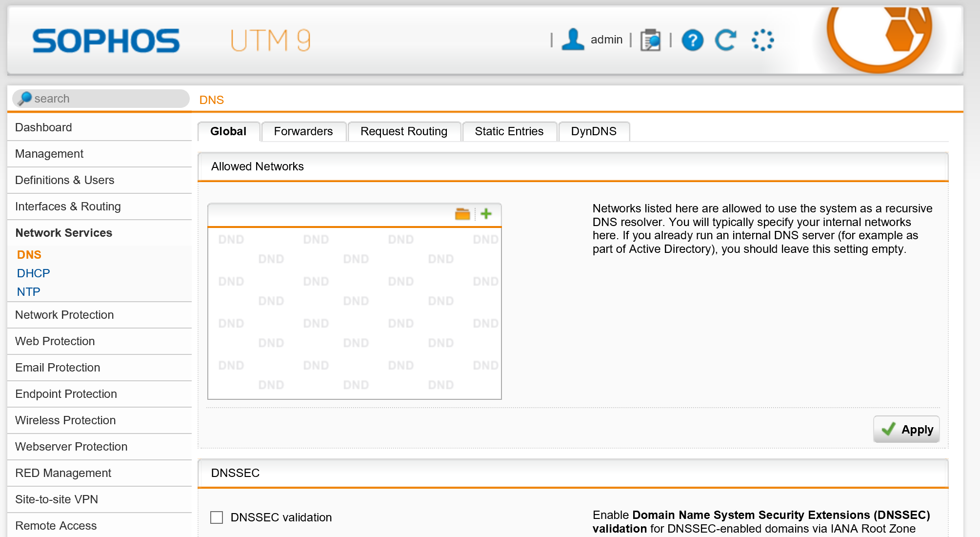Expand the Management menu
980x537 pixels.
(x=100, y=154)
